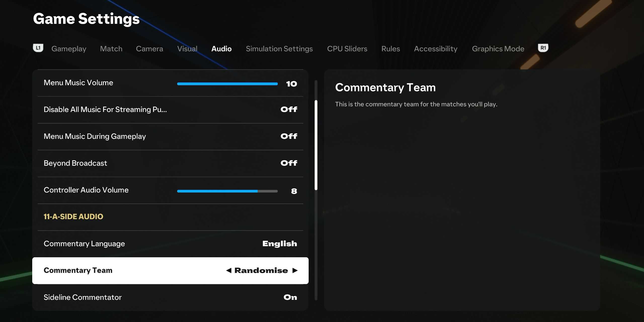The image size is (644, 322).
Task: Select the Menu Music Volume row label
Action: click(x=78, y=83)
